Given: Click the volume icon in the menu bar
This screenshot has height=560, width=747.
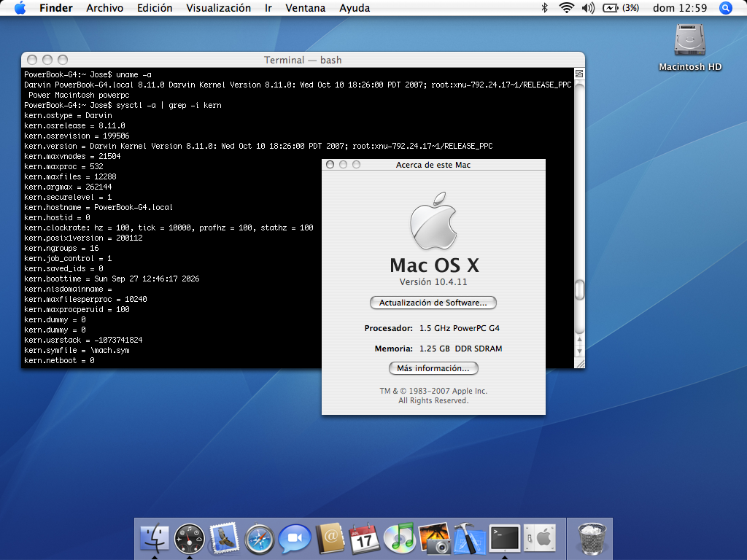Looking at the screenshot, I should click(x=588, y=7).
